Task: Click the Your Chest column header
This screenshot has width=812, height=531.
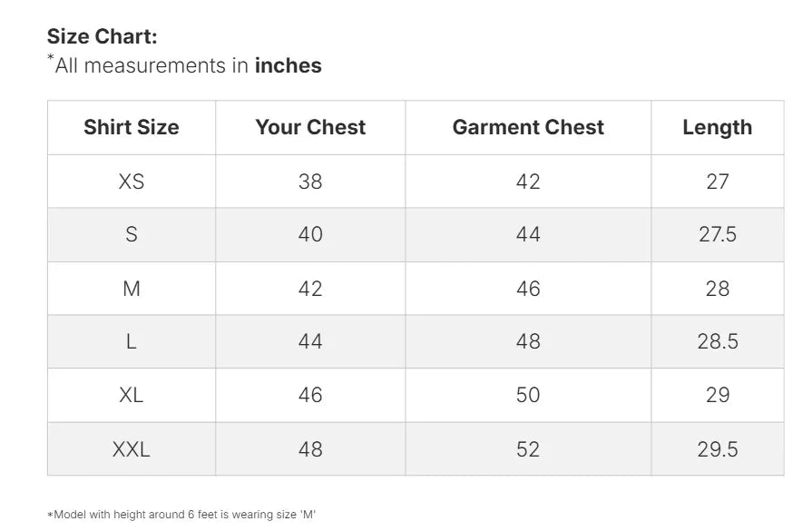Action: click(x=310, y=128)
